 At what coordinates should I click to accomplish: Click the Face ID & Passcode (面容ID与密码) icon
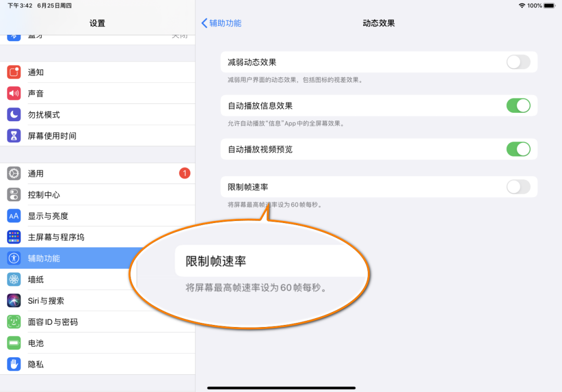coord(14,322)
